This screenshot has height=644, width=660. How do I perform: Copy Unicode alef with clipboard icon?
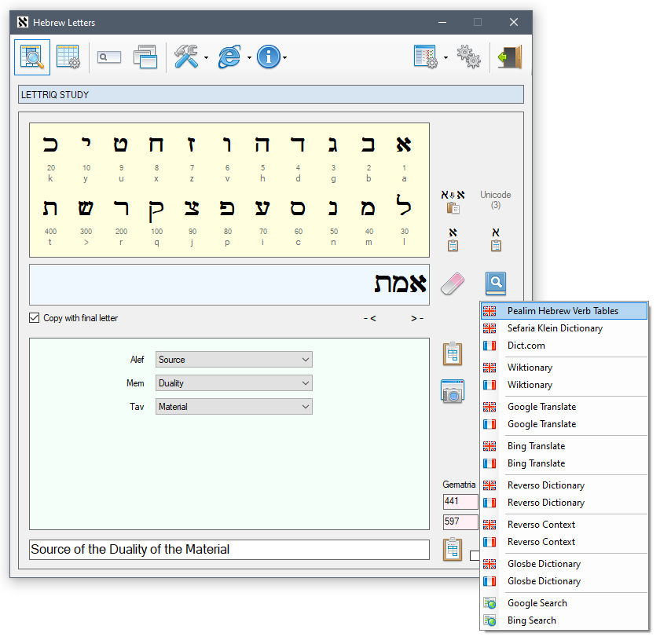tap(496, 240)
